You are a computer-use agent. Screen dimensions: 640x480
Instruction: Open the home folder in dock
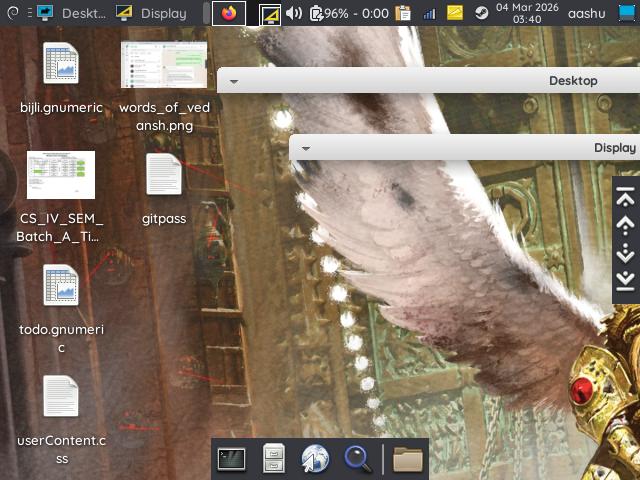(x=407, y=459)
